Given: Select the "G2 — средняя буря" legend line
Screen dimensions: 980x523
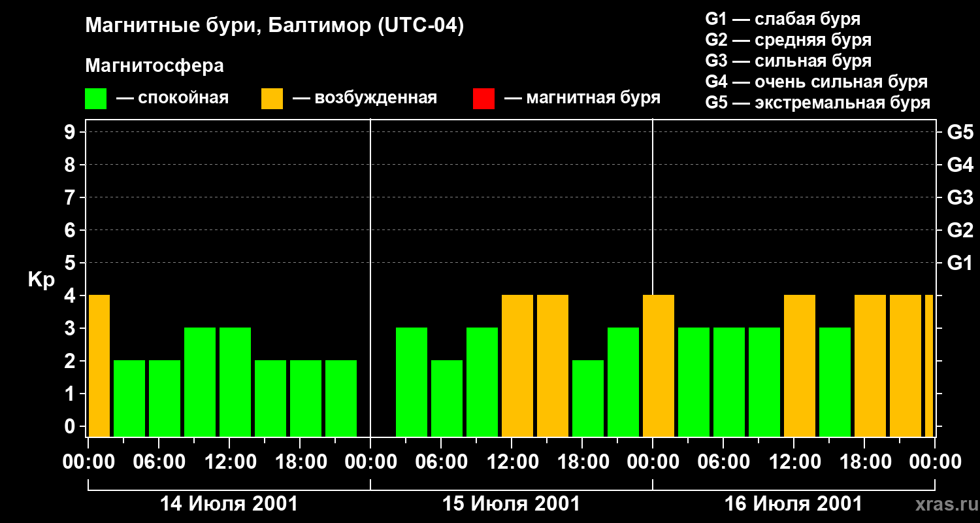Looking at the screenshot, I should 788,40.
